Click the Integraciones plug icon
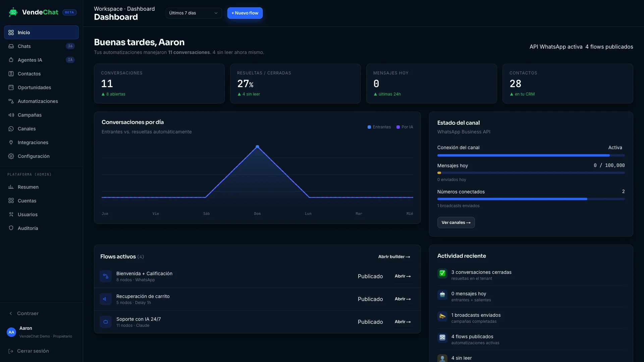Image resolution: width=644 pixels, height=362 pixels. pyautogui.click(x=11, y=142)
